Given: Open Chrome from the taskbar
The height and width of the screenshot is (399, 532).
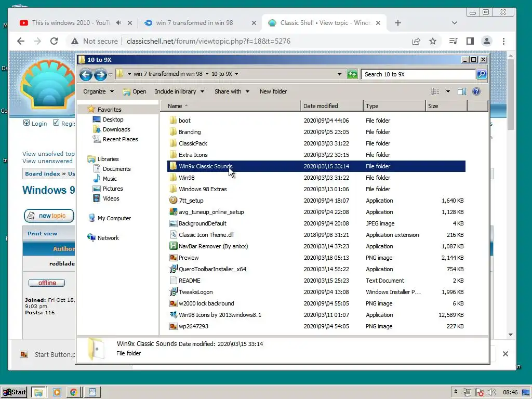Looking at the screenshot, I should point(73,392).
